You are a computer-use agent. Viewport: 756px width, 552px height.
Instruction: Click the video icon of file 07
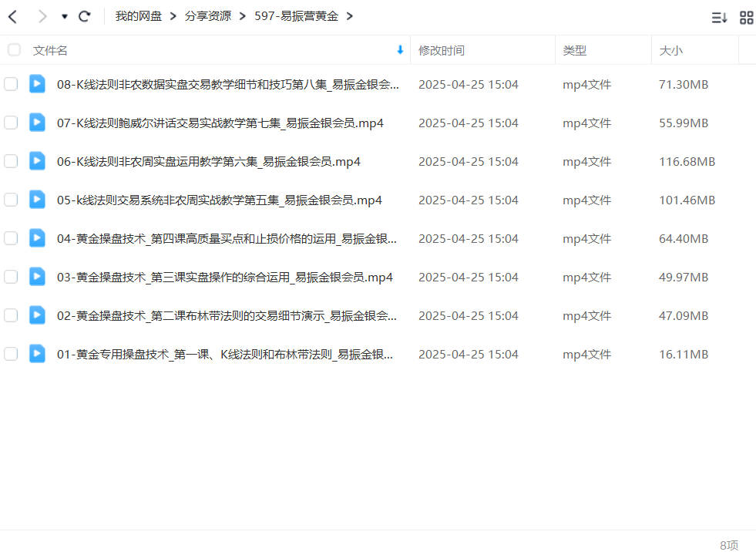[37, 122]
